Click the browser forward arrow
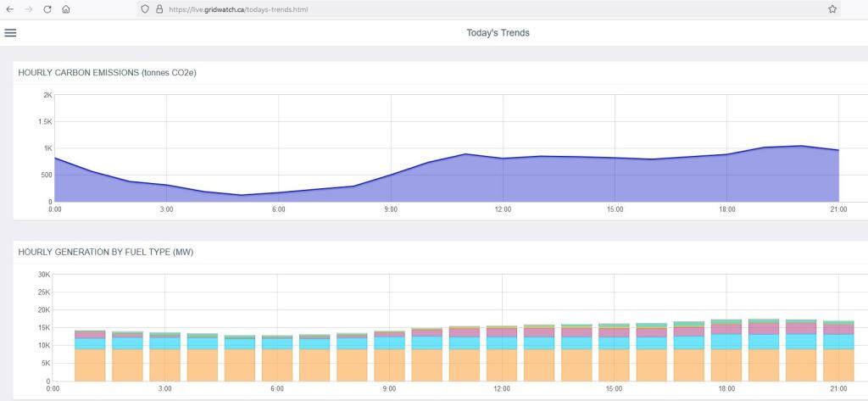The height and width of the screenshot is (401, 868). (x=29, y=8)
